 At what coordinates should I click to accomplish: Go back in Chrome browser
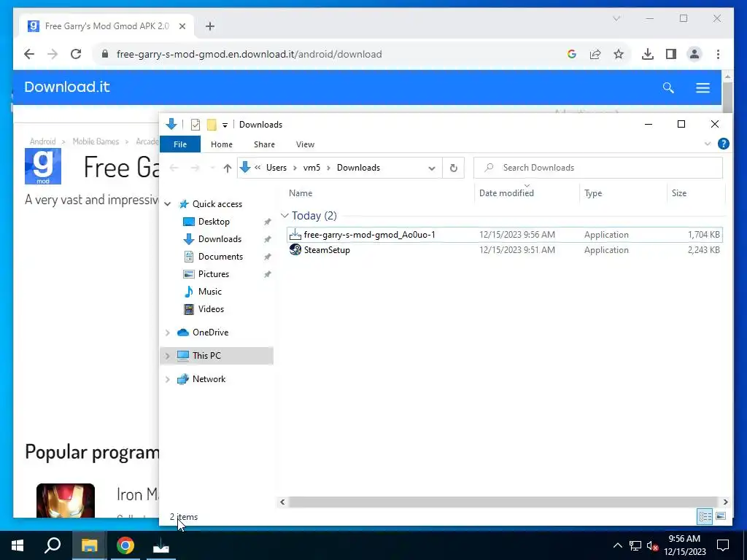(29, 54)
